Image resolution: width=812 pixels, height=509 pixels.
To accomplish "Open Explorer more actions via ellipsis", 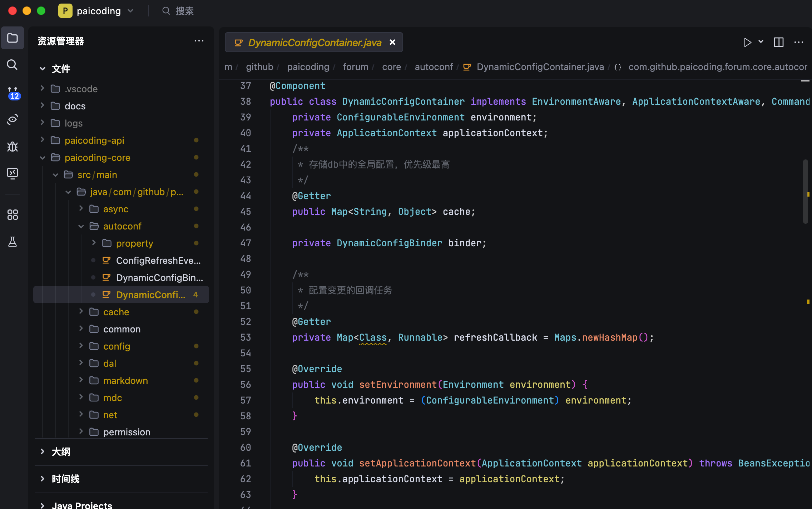I will point(199,41).
